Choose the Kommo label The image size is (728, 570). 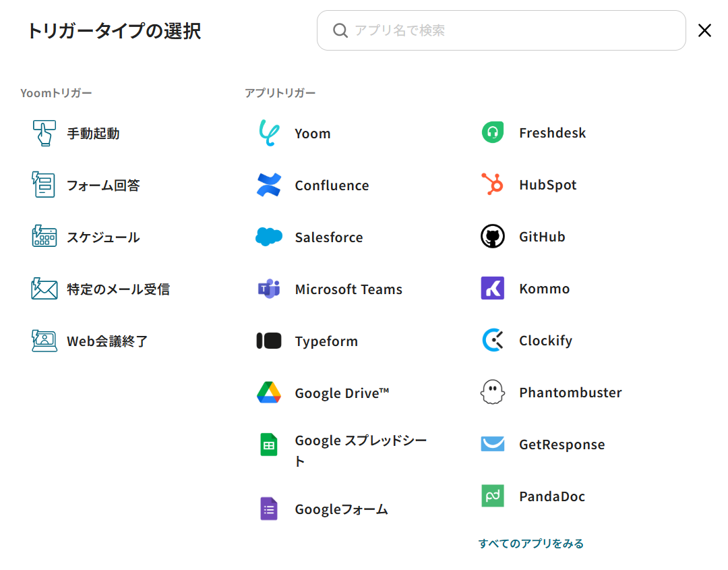pyautogui.click(x=545, y=289)
